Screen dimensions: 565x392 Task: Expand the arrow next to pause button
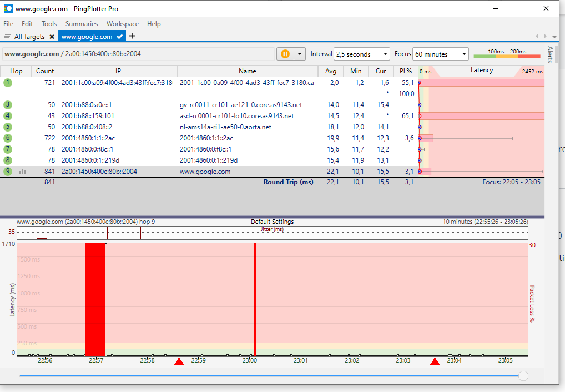300,54
